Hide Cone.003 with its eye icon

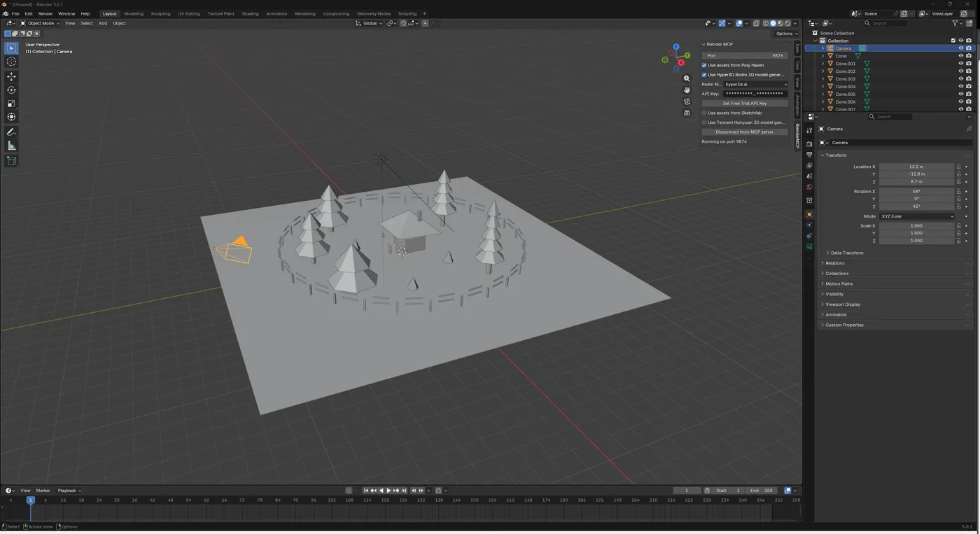pos(960,79)
